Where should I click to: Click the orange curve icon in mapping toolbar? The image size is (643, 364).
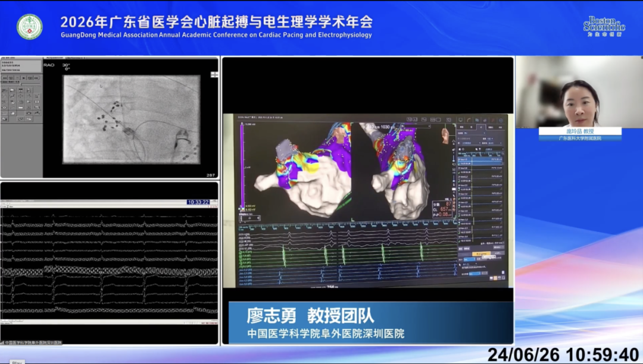pyautogui.click(x=469, y=120)
